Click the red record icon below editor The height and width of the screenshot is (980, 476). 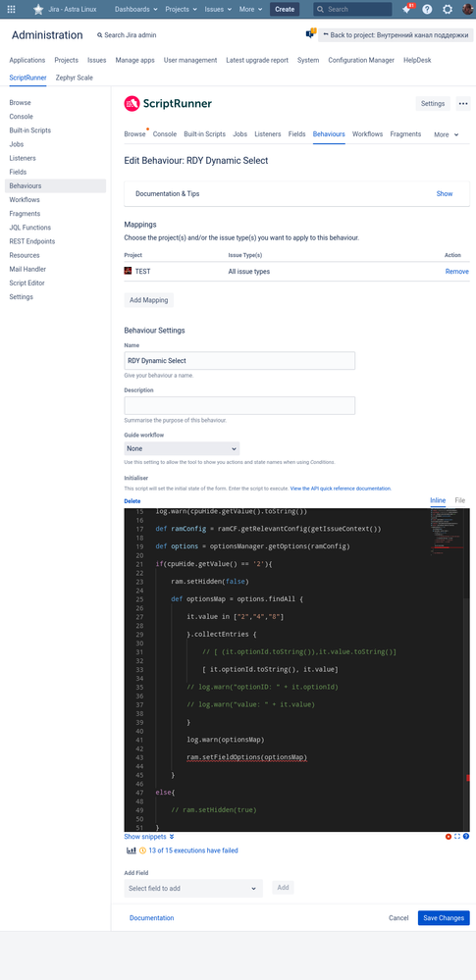point(449,836)
